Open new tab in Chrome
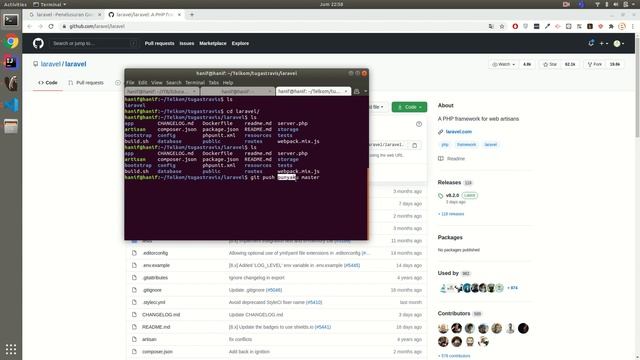The width and height of the screenshot is (640, 360). tap(192, 14)
